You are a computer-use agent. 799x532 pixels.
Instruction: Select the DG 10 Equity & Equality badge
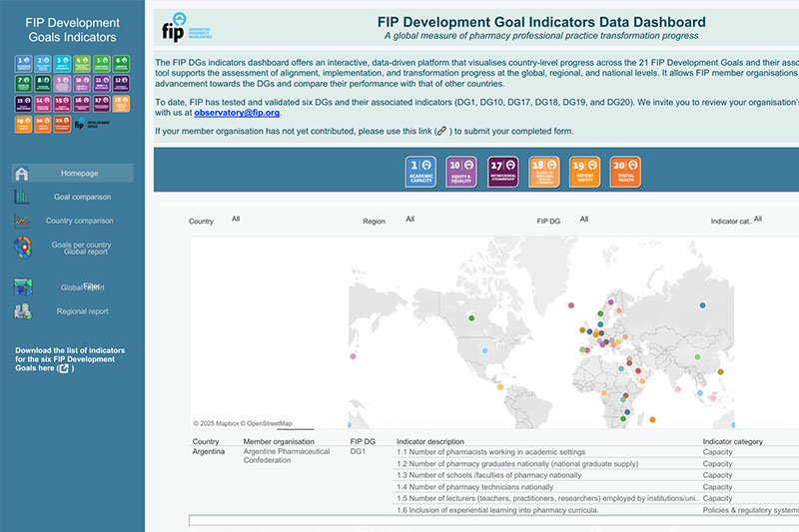[x=461, y=172]
